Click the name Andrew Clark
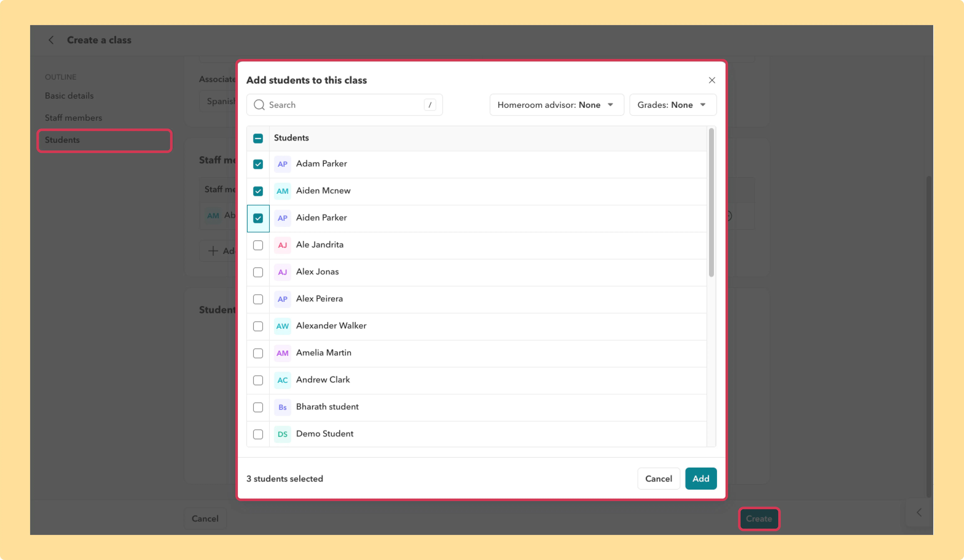This screenshot has height=560, width=964. tap(323, 380)
